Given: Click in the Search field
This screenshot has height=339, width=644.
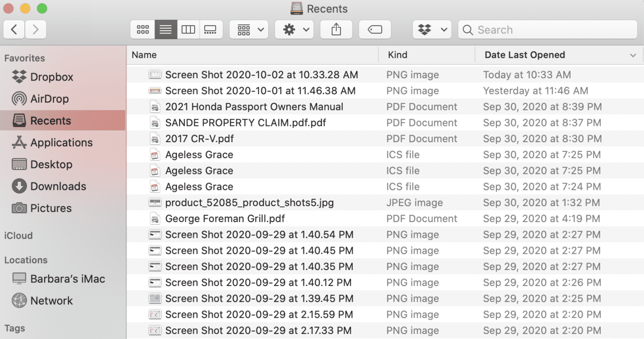Looking at the screenshot, I should point(552,30).
